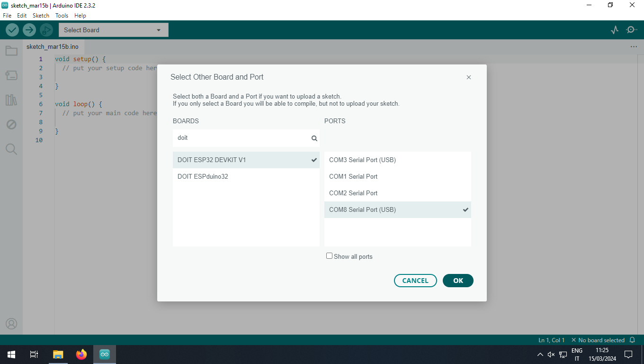644x364 pixels.
Task: Click the magnifier icon in boards search
Action: click(314, 138)
